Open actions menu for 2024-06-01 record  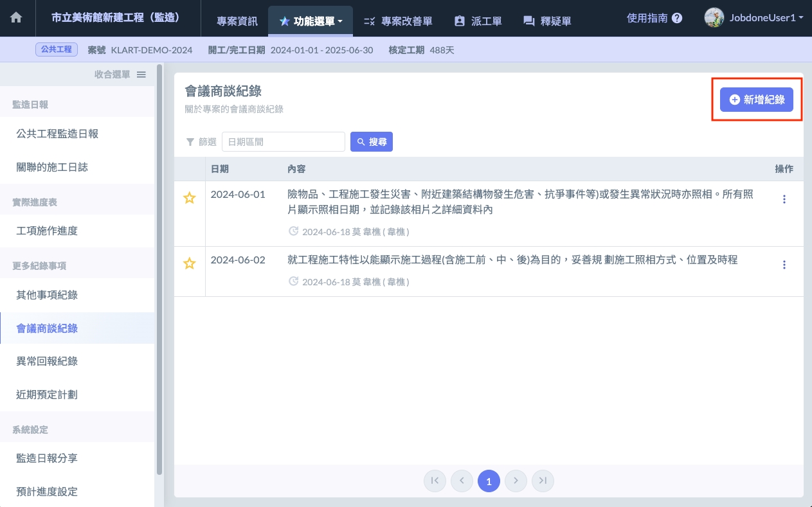click(784, 199)
